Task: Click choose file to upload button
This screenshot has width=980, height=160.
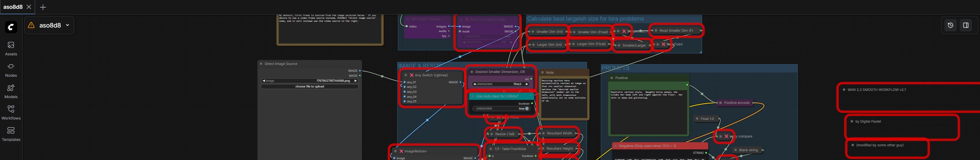Action: click(310, 87)
